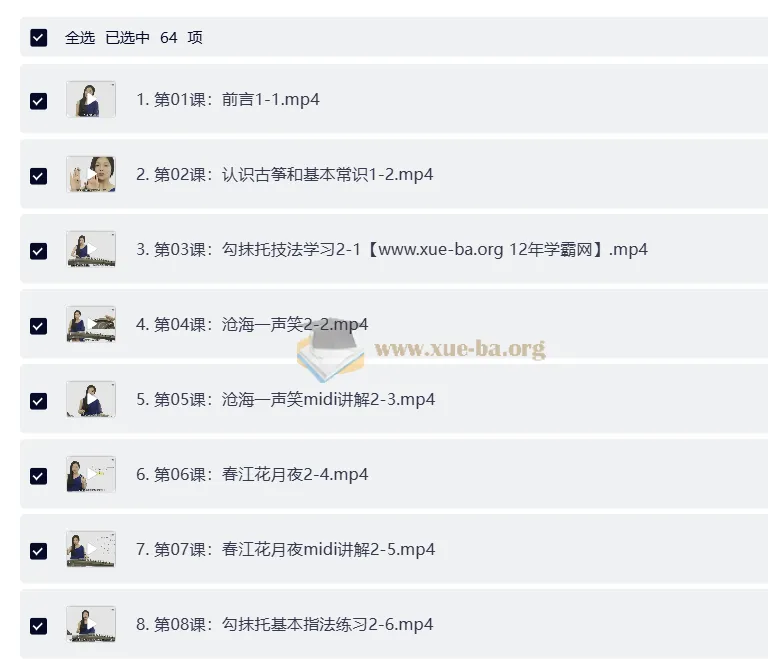Viewport: 768px width, 659px height.
Task: Open thumbnail of 第03课 勾抹托技法学习
Action: (x=91, y=249)
